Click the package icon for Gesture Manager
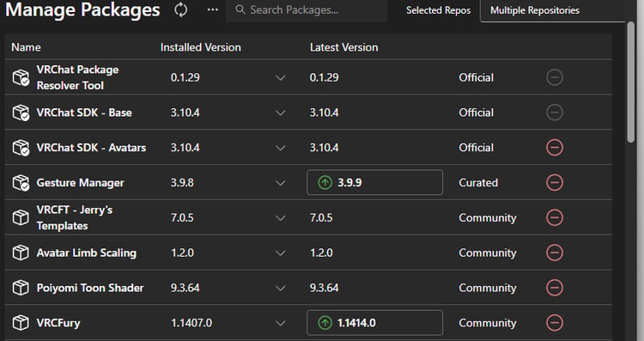This screenshot has width=644, height=341. click(x=21, y=182)
